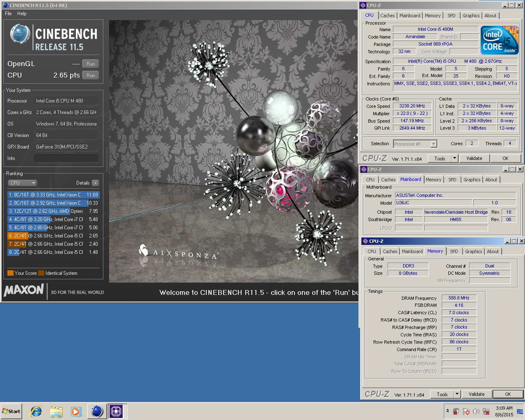The width and height of the screenshot is (525, 420).
Task: Click motherboard model field U36JC
Action: pos(433,203)
